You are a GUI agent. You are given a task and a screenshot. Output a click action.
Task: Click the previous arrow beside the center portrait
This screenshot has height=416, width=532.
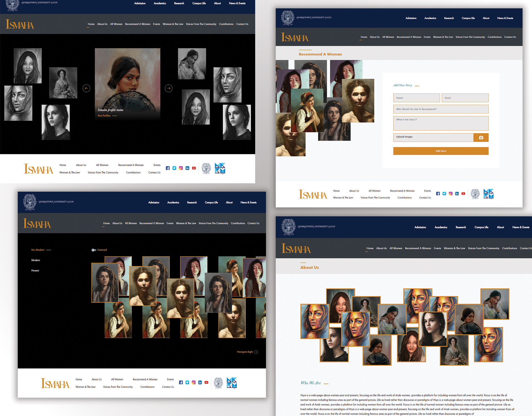(x=86, y=88)
